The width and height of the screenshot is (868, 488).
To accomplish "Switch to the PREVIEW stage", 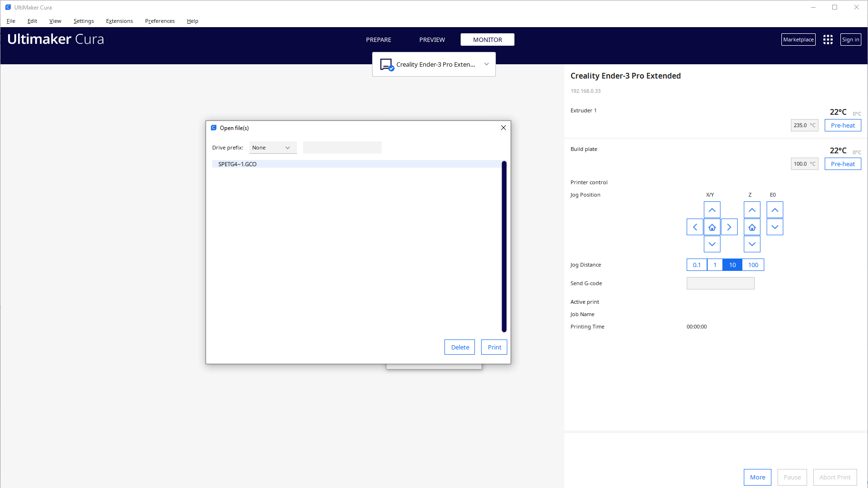I will 432,40.
